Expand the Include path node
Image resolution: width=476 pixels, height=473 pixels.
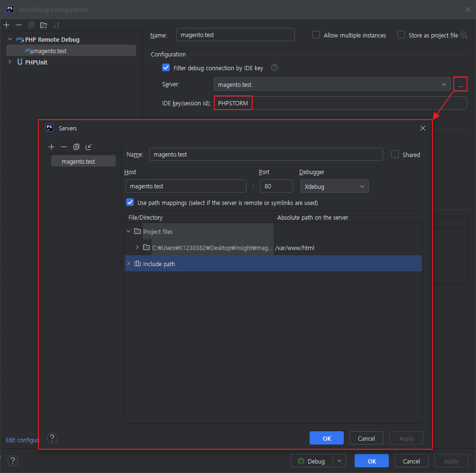pos(128,263)
